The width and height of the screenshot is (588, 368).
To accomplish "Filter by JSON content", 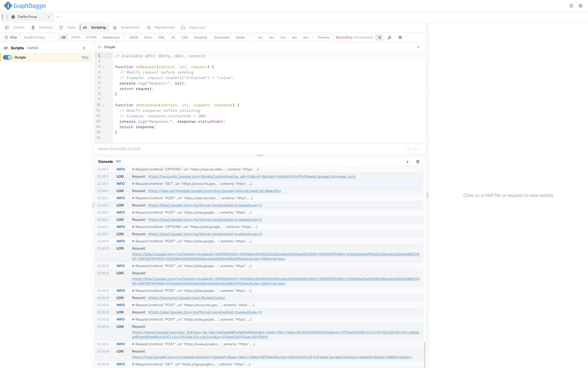I will tap(133, 38).
